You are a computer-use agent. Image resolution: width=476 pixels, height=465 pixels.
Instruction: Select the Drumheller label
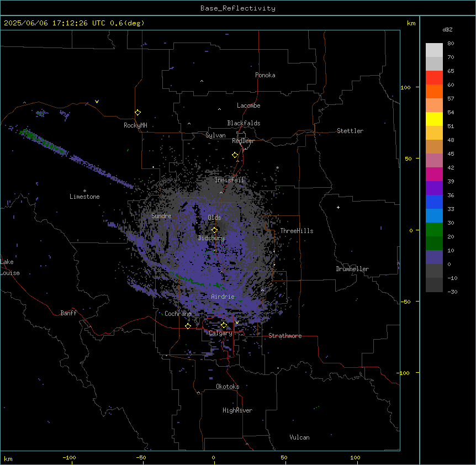[352, 269]
